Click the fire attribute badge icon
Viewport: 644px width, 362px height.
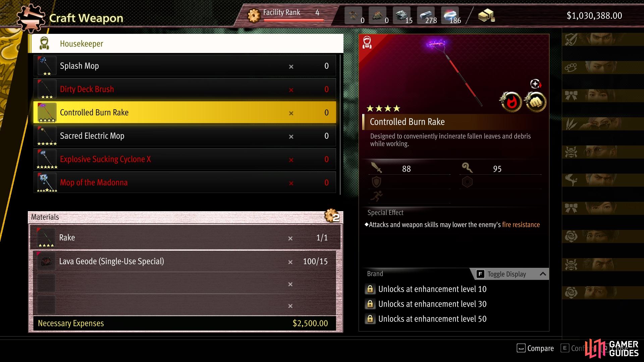(511, 102)
